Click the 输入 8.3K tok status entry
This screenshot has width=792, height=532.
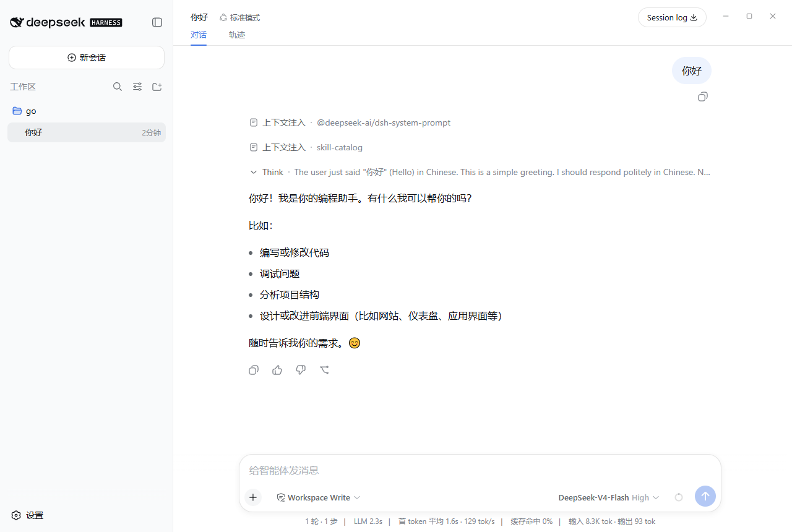click(590, 521)
